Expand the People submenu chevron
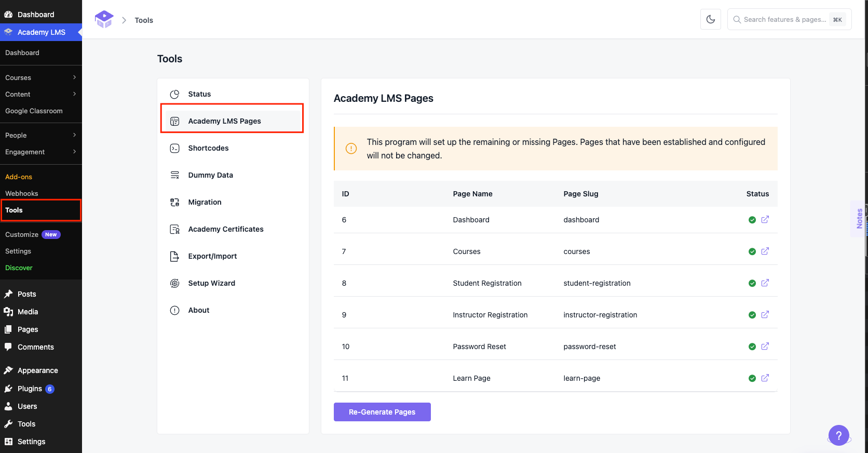 pyautogui.click(x=74, y=135)
